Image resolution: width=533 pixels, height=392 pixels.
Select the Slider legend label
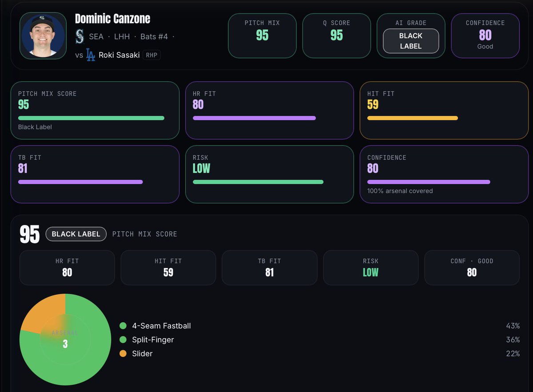tap(142, 354)
